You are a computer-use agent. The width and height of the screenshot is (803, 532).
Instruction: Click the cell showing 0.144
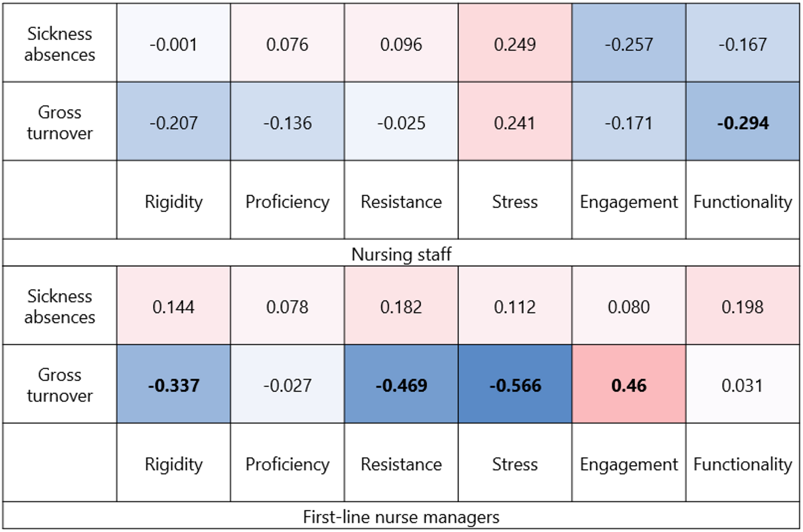point(174,307)
